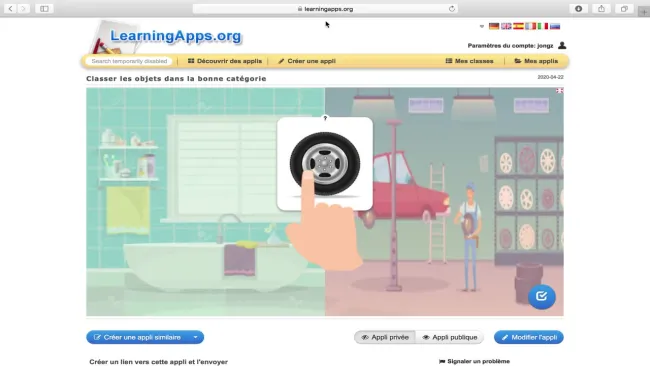Image resolution: width=650 pixels, height=366 pixels.
Task: Open the language dropdown arrow beside flags
Action: click(x=482, y=27)
